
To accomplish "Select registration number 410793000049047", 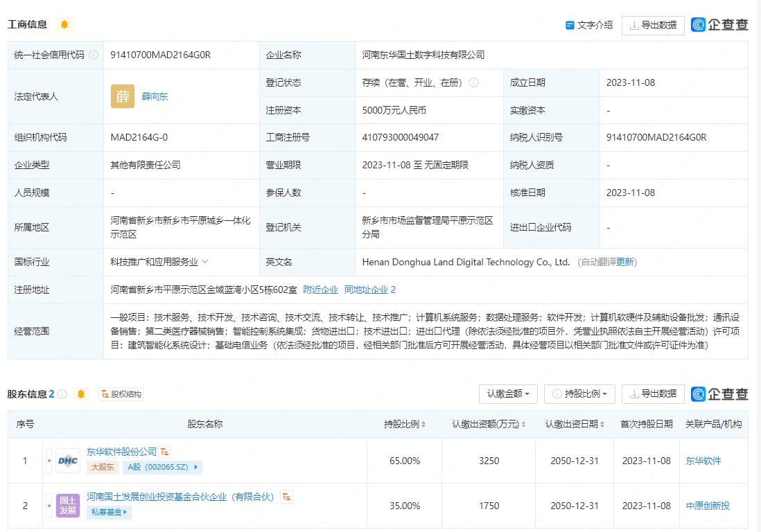I will point(400,137).
